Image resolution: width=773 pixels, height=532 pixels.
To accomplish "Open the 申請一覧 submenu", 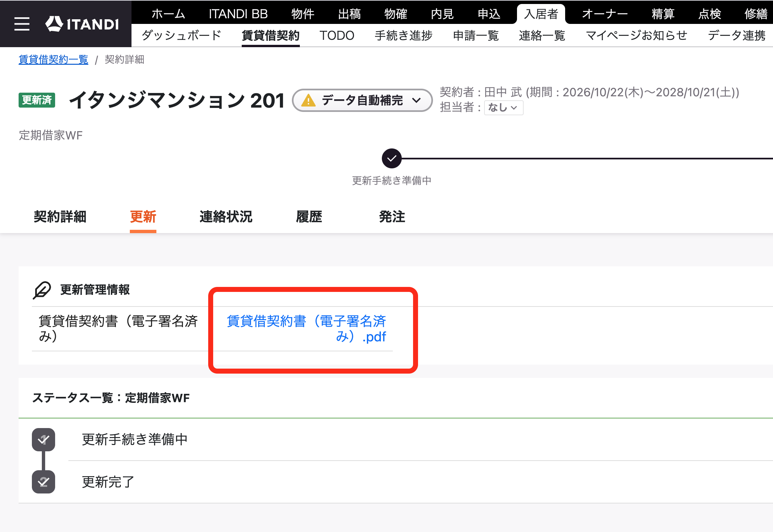I will [476, 35].
